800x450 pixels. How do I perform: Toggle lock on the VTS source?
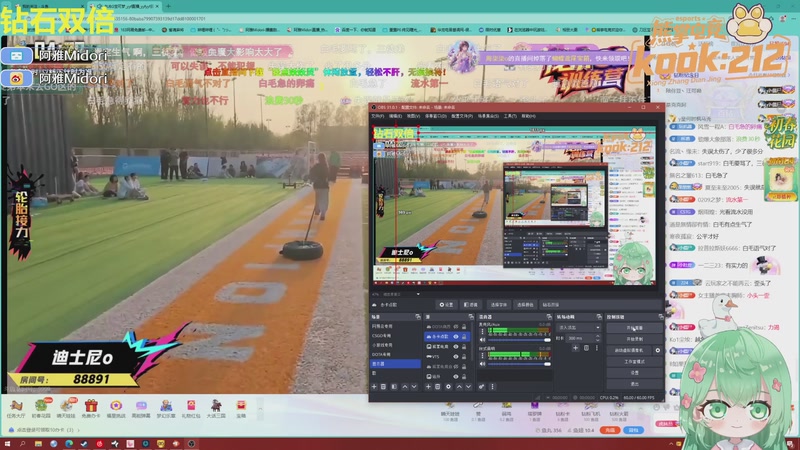coord(464,357)
